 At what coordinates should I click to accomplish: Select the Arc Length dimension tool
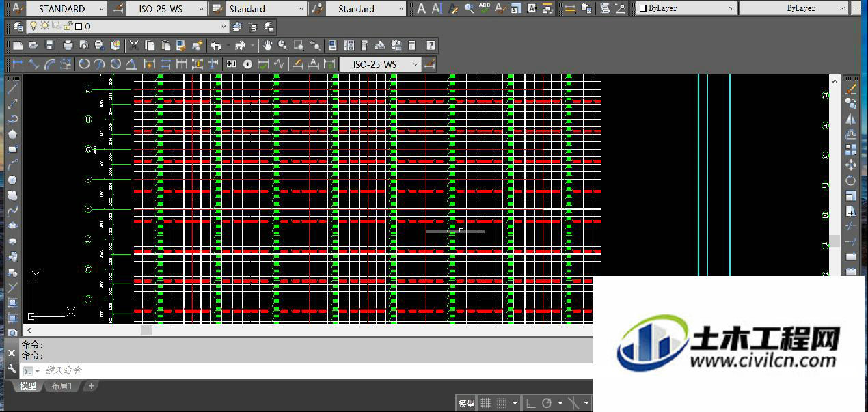click(x=49, y=64)
